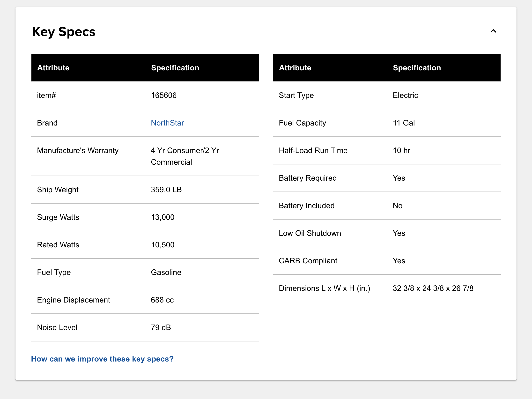
Task: Collapse the Key Specs section
Action: [x=493, y=31]
